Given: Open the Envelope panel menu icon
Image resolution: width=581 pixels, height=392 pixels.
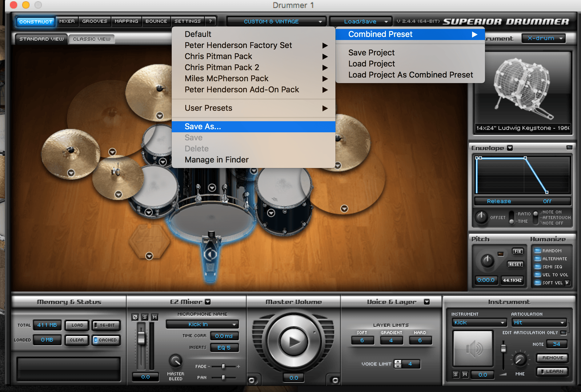Looking at the screenshot, I should [x=510, y=148].
